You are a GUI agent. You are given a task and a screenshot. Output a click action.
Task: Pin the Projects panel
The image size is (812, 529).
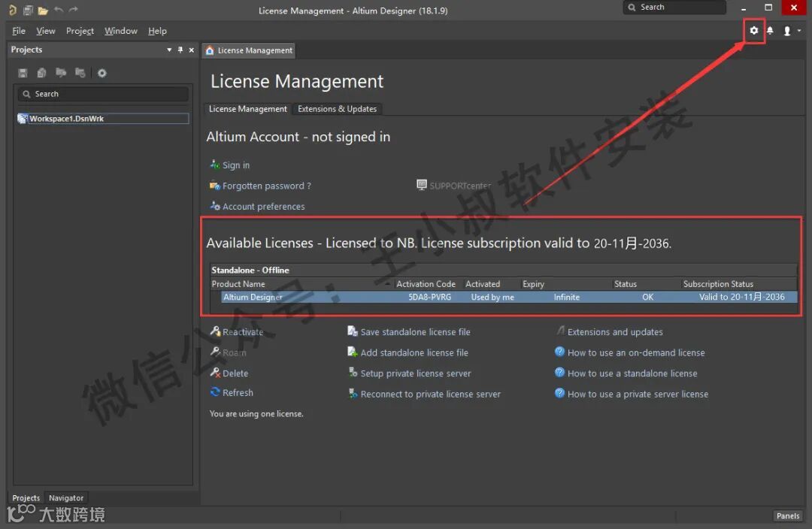(180, 50)
